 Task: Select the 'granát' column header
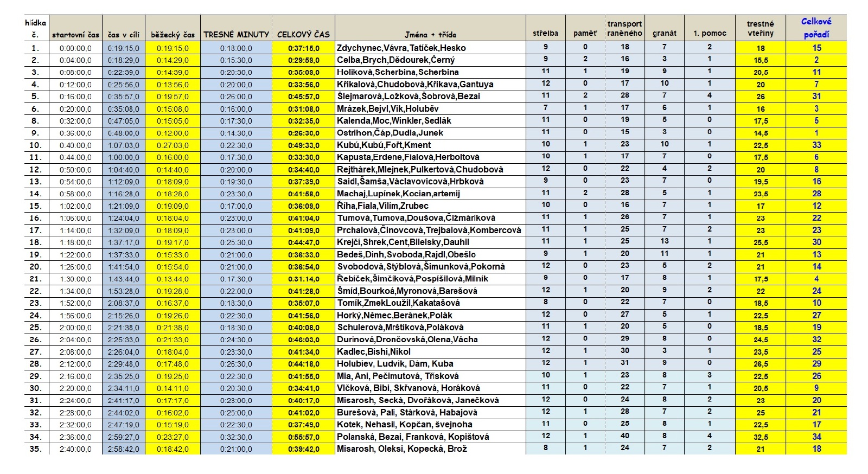[664, 33]
